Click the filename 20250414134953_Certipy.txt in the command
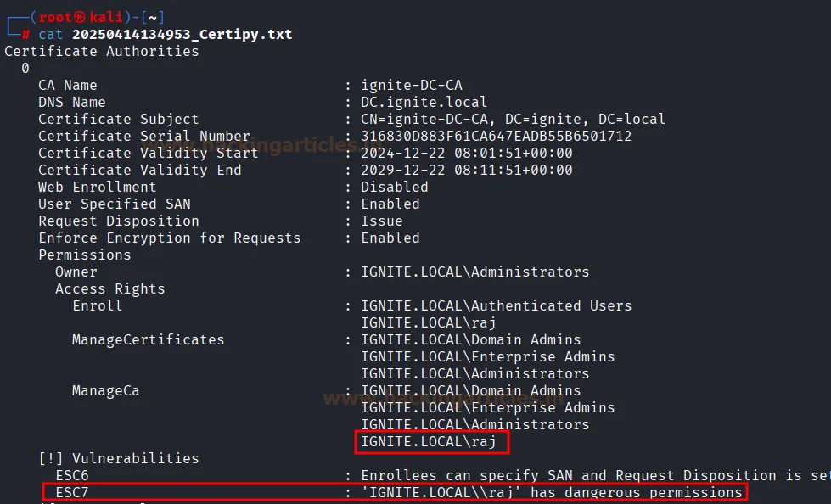Screen dimensions: 831x504 (182, 34)
